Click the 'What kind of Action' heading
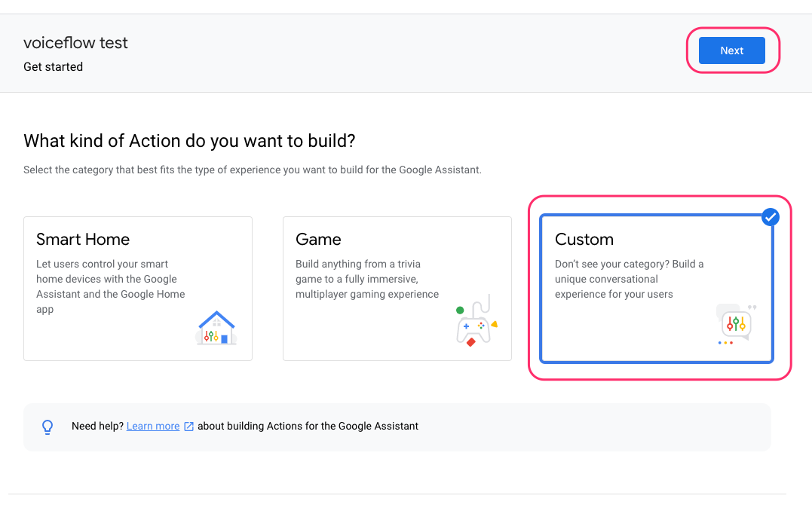 (x=189, y=141)
